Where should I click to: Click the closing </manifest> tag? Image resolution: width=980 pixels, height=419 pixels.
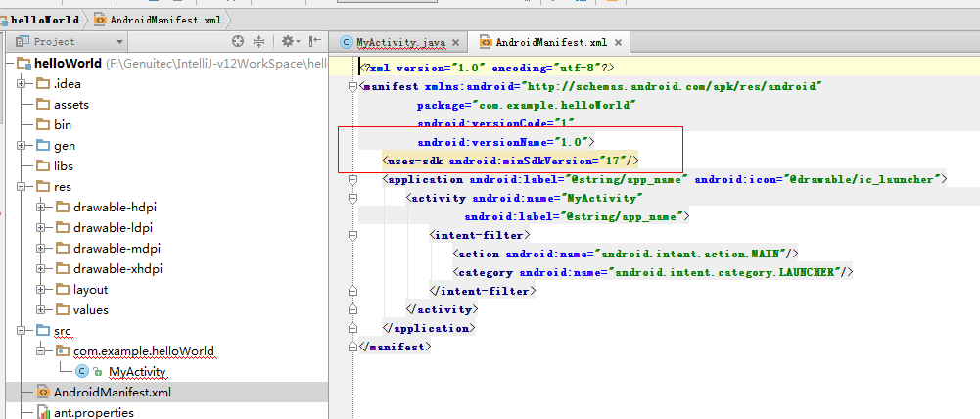coord(395,347)
